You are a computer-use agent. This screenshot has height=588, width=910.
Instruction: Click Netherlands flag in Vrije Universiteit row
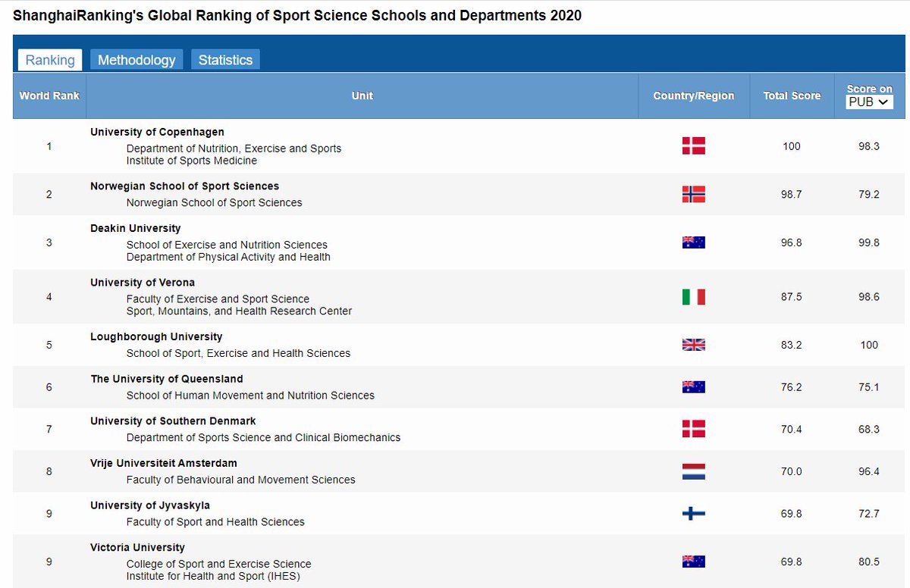pyautogui.click(x=693, y=471)
